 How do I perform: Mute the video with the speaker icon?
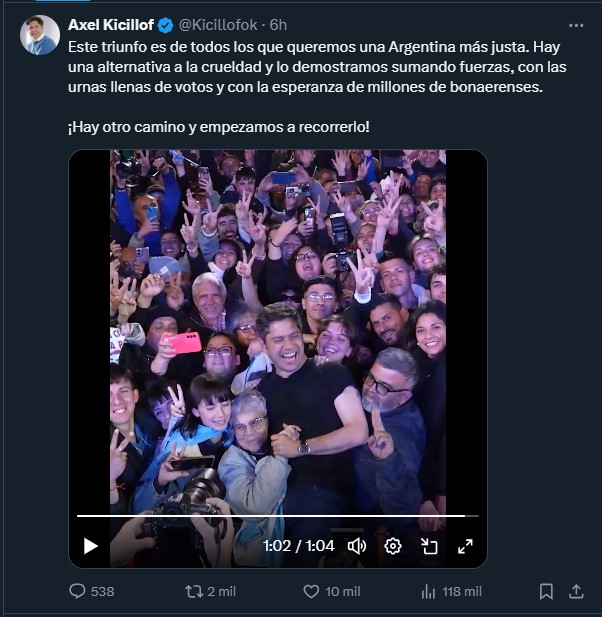357,546
